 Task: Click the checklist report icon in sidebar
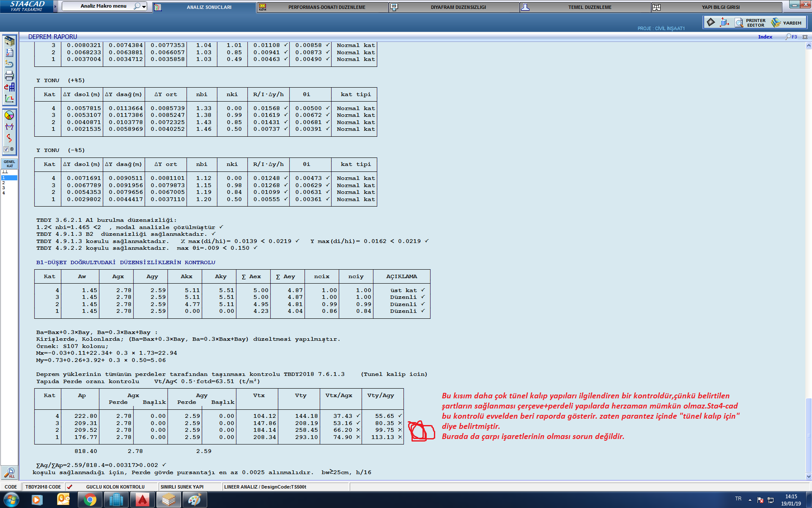pyautogui.click(x=9, y=52)
